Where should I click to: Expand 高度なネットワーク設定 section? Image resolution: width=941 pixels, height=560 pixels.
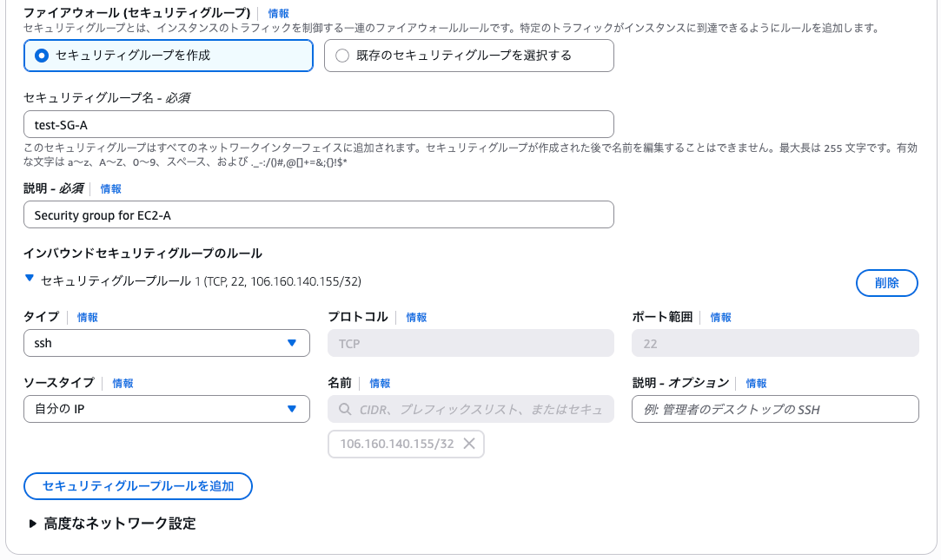pyautogui.click(x=113, y=524)
